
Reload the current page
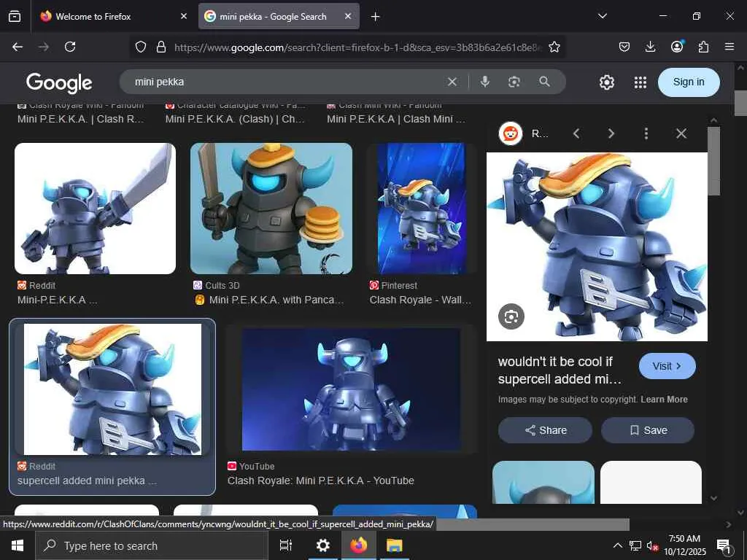pos(70,47)
